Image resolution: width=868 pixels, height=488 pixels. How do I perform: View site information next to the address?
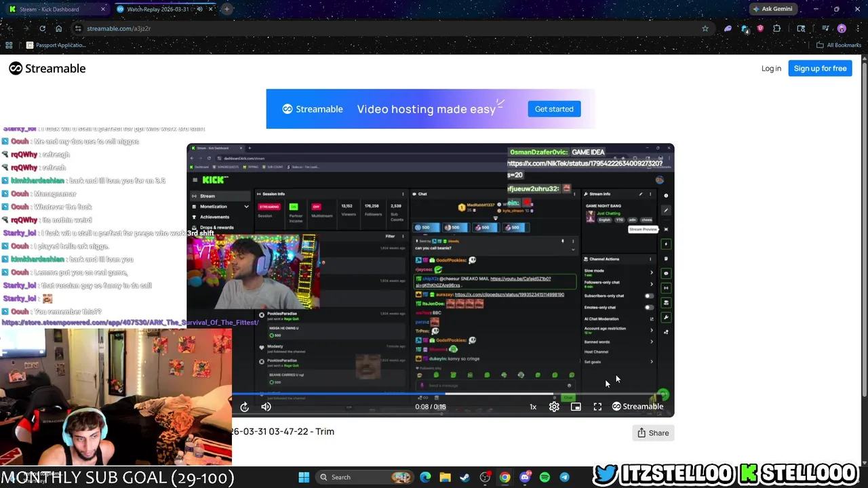[x=78, y=28]
